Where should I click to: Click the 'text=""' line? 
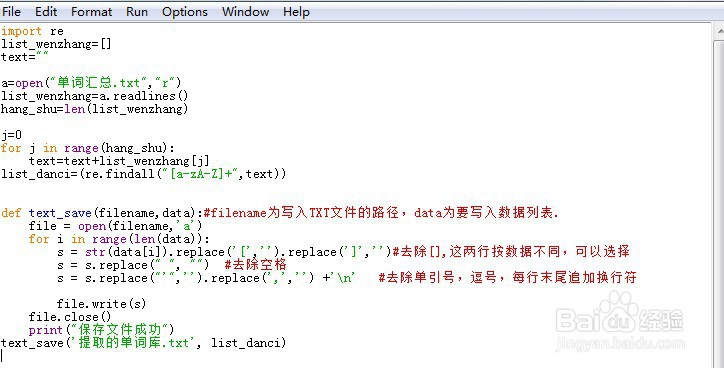[x=24, y=57]
